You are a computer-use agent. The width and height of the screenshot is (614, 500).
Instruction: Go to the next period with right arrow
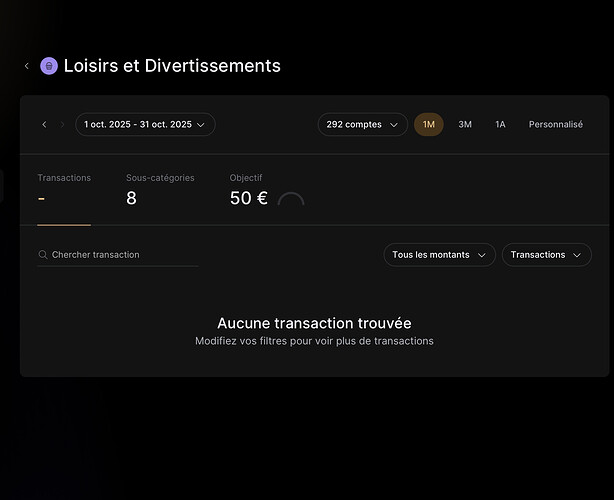62,125
